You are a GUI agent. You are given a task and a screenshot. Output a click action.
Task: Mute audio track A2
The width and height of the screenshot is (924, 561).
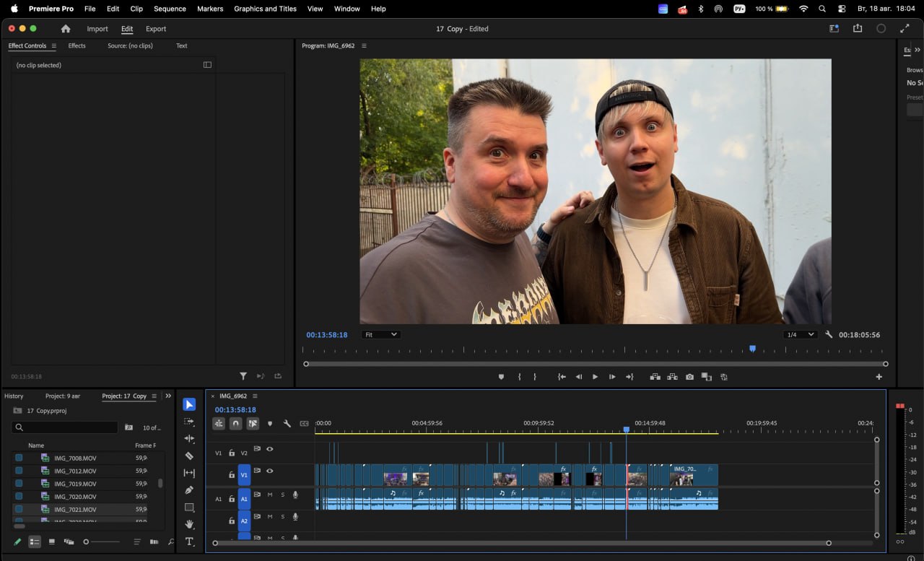click(270, 516)
